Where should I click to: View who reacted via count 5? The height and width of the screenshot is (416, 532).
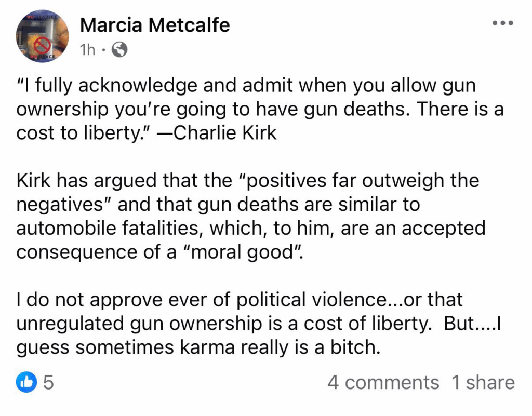pos(48,383)
